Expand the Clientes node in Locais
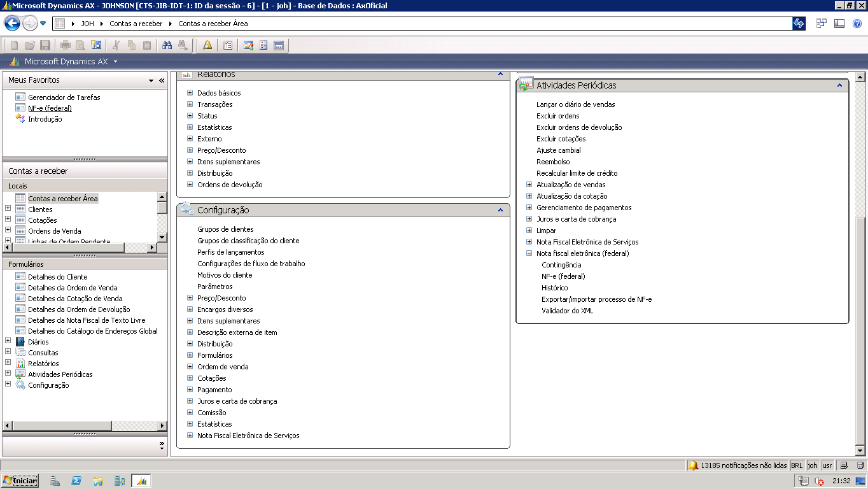Image resolution: width=868 pixels, height=489 pixels. 8,209
